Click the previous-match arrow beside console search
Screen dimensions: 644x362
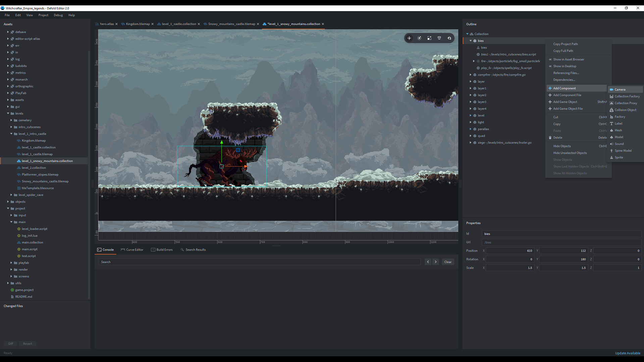click(428, 262)
